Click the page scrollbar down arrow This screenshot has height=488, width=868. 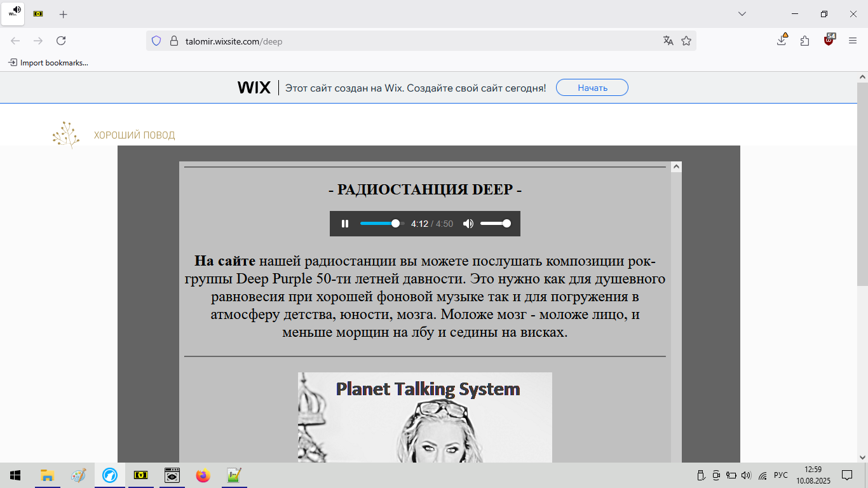[x=862, y=457]
